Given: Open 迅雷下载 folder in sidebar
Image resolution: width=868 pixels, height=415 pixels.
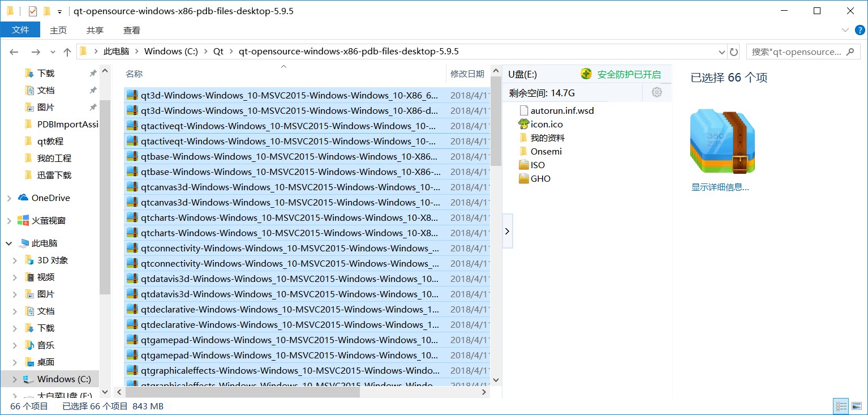Looking at the screenshot, I should (54, 175).
